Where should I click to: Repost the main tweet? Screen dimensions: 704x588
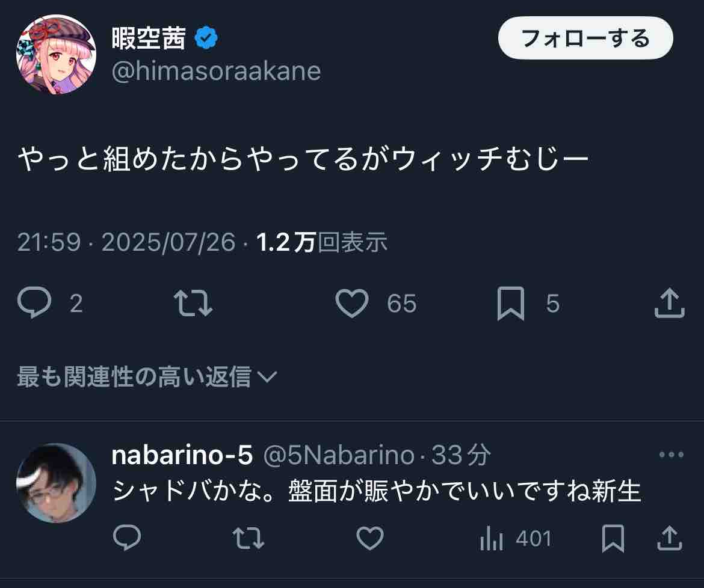(x=193, y=304)
